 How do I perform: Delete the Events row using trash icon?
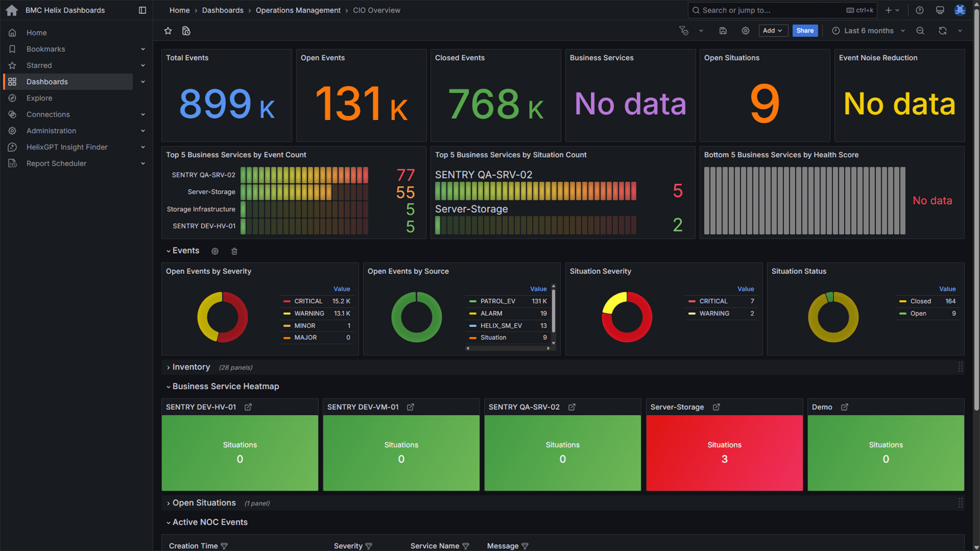click(x=234, y=252)
